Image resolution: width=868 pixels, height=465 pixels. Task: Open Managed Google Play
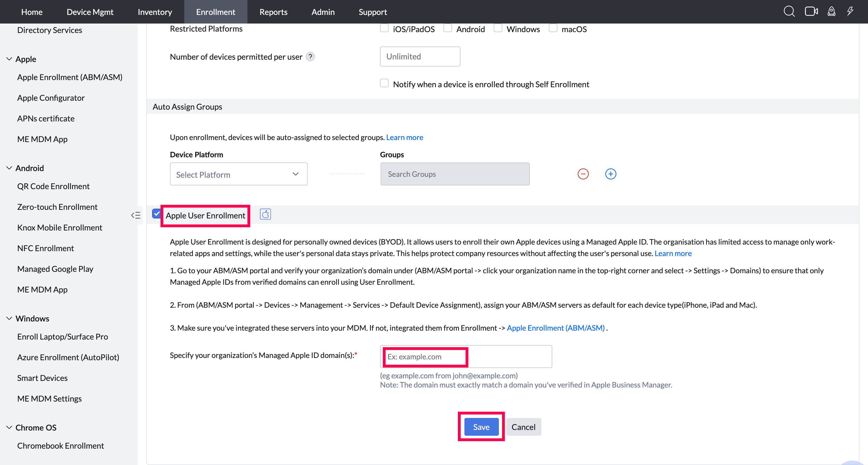55,269
